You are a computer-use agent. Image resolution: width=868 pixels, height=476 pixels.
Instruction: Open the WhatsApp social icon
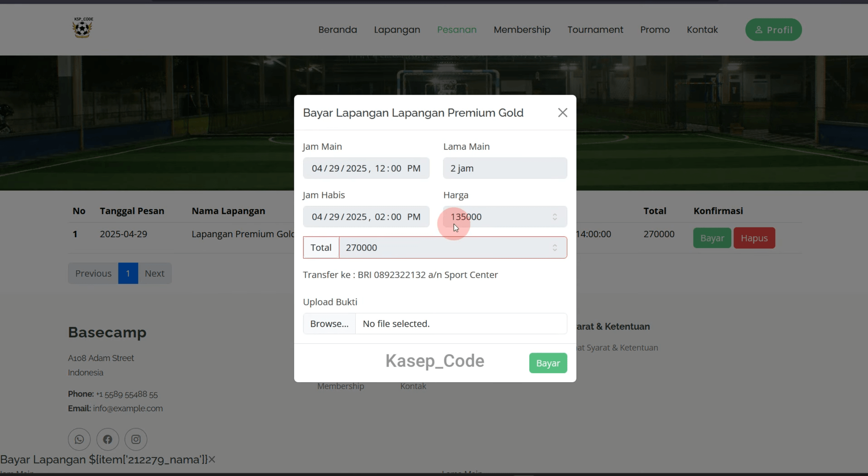click(x=79, y=439)
